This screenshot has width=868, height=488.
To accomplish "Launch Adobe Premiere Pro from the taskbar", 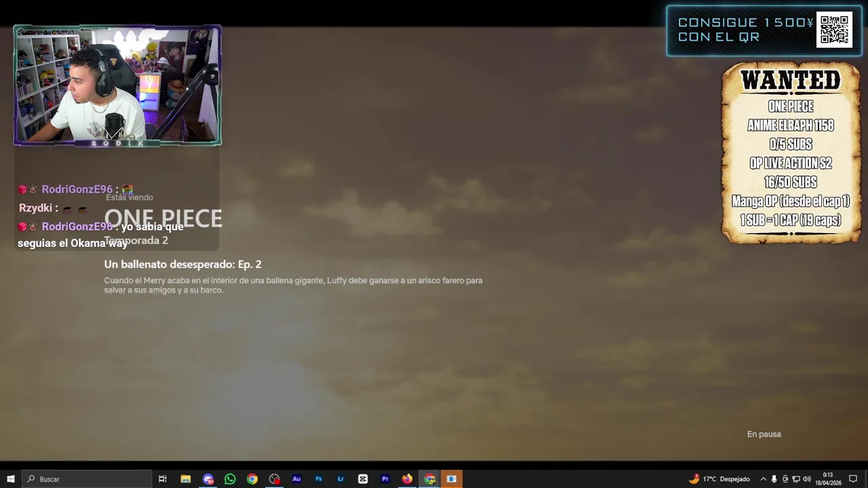I will pos(385,479).
